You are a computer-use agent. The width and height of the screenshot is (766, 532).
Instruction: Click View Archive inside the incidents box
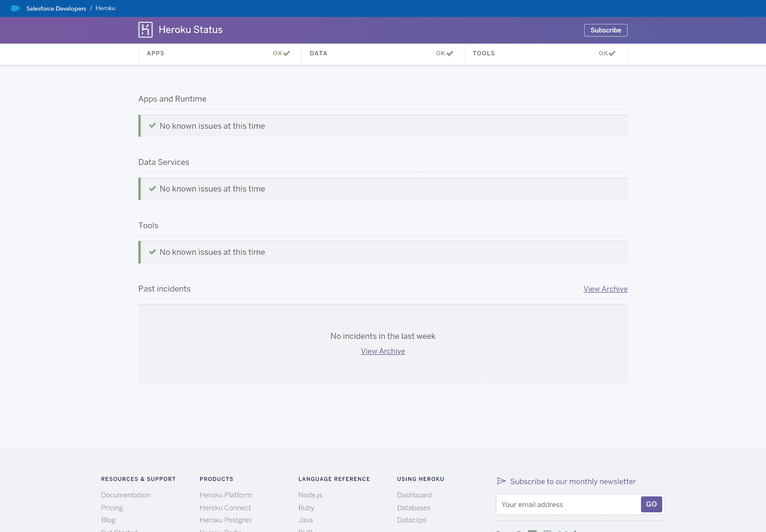coord(383,351)
